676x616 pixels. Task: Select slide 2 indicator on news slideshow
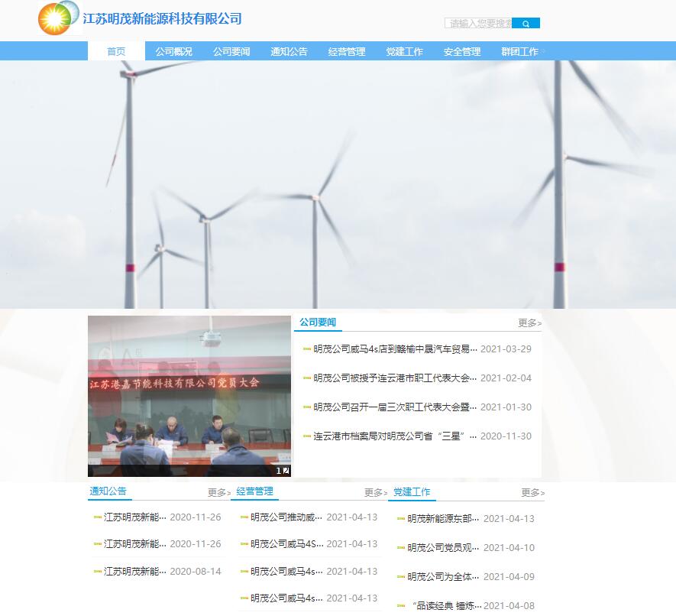pyautogui.click(x=286, y=471)
